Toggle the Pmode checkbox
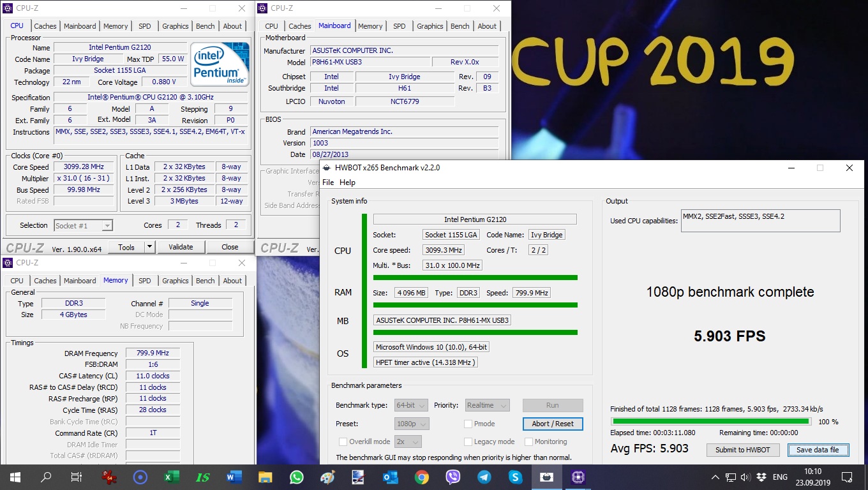 468,424
